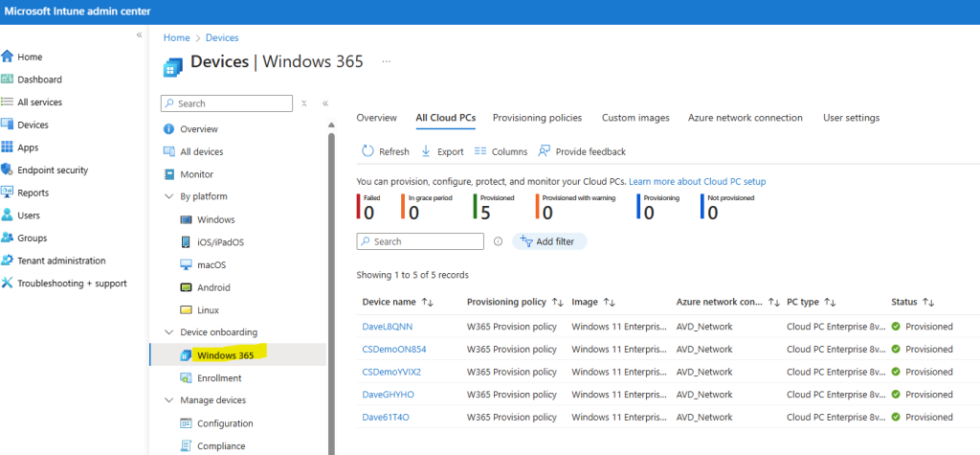980x455 pixels.
Task: Collapse the Manage devices section
Action: pos(168,400)
